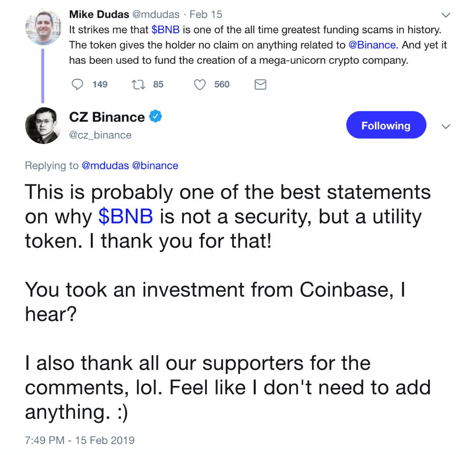The image size is (476, 455).
Task: Click the reply icon on Mike Dudas's tweet
Action: click(77, 85)
